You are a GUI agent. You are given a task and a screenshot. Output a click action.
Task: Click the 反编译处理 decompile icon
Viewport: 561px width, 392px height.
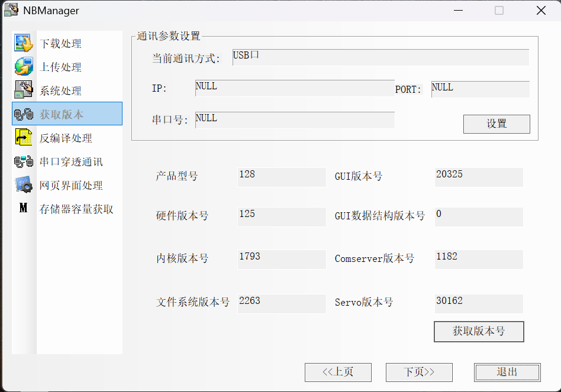click(24, 138)
